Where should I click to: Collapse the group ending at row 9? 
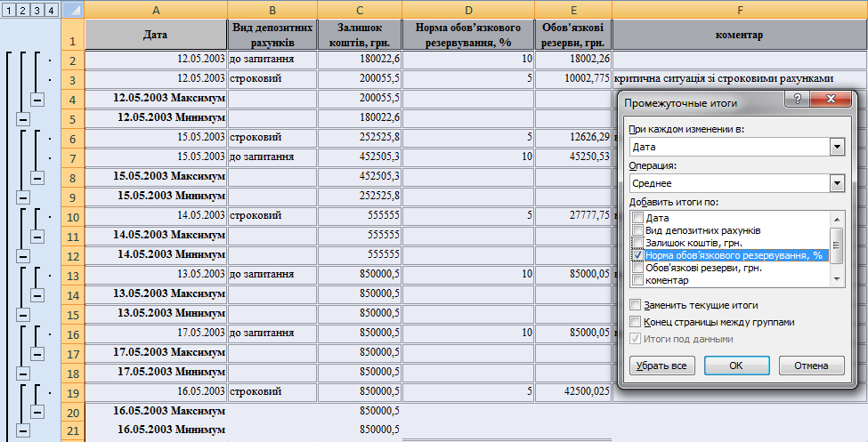point(22,197)
